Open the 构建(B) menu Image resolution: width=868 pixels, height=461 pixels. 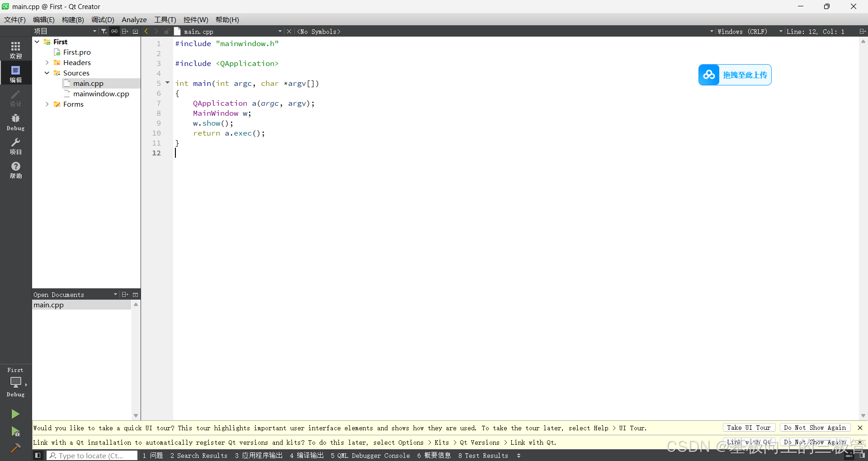pyautogui.click(x=73, y=19)
